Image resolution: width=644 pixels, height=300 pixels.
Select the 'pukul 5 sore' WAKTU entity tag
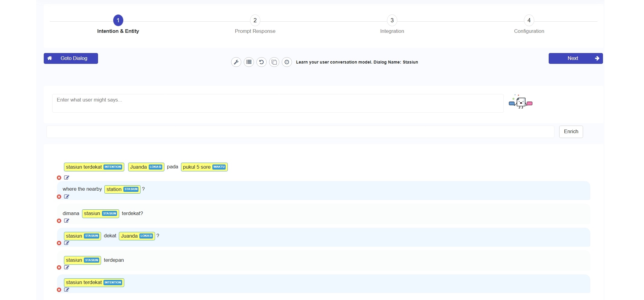point(204,167)
